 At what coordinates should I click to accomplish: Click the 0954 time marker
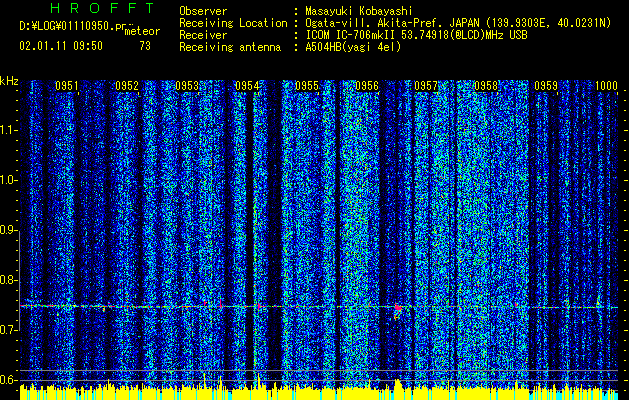point(247,85)
